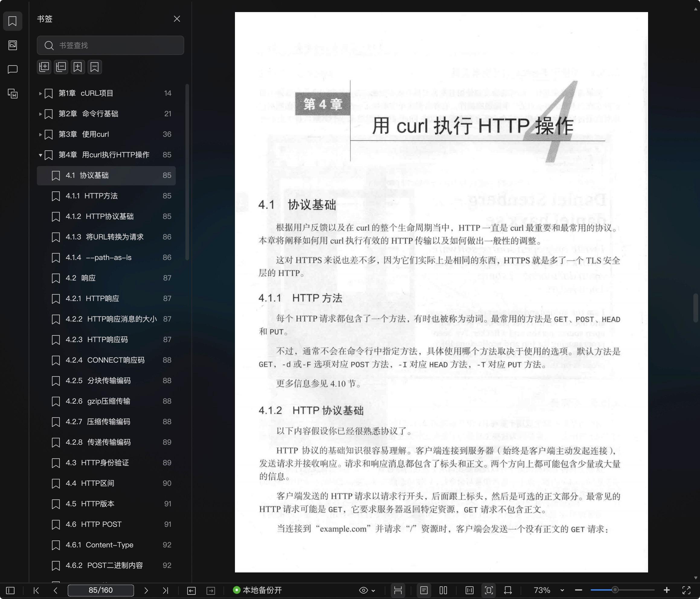Adjust the zoom slider handle
This screenshot has width=700, height=599.
click(615, 590)
